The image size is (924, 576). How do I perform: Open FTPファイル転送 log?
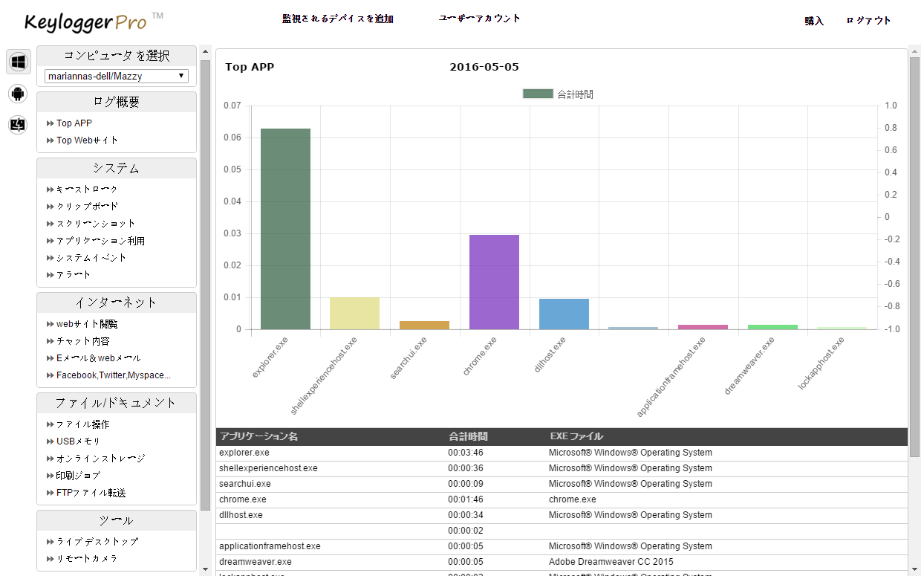pyautogui.click(x=91, y=493)
